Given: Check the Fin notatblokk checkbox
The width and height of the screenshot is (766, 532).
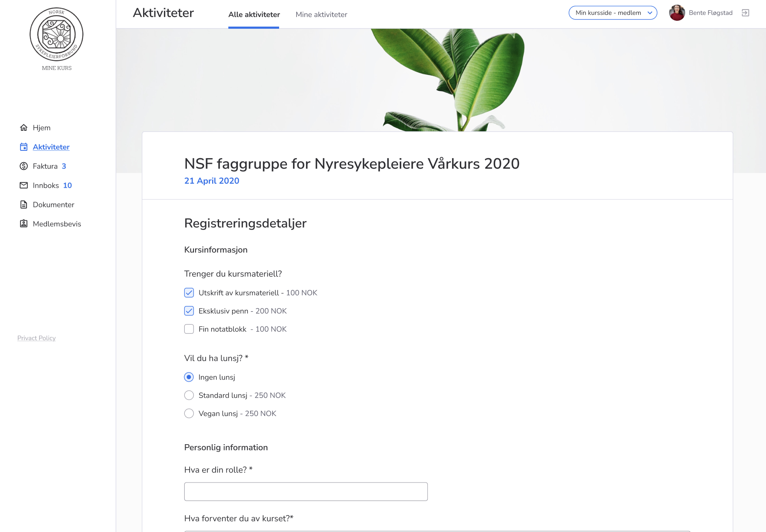Looking at the screenshot, I should 189,329.
